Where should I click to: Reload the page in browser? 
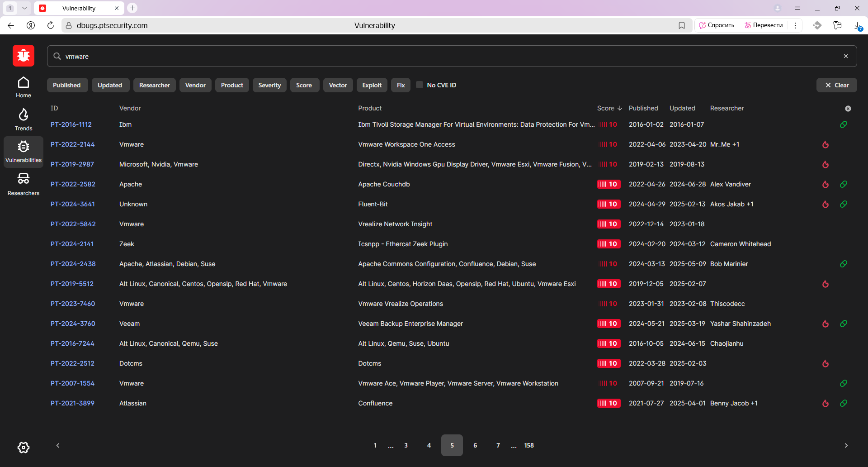point(51,25)
